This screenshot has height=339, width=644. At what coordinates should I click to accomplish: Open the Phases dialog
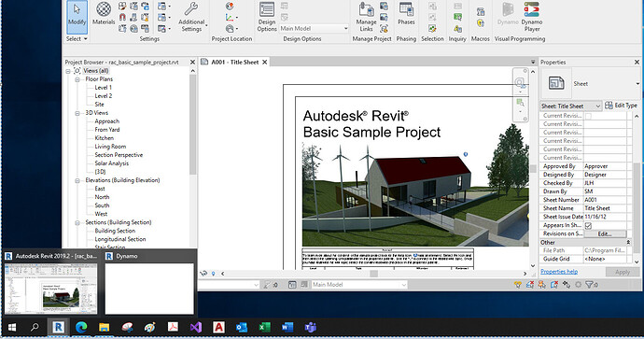click(406, 14)
